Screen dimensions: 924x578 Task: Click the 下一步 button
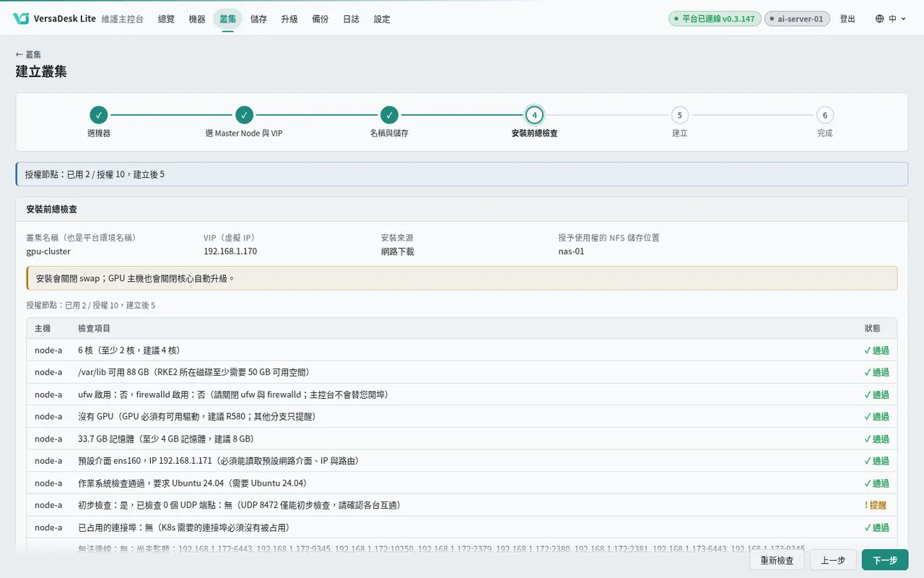click(885, 560)
